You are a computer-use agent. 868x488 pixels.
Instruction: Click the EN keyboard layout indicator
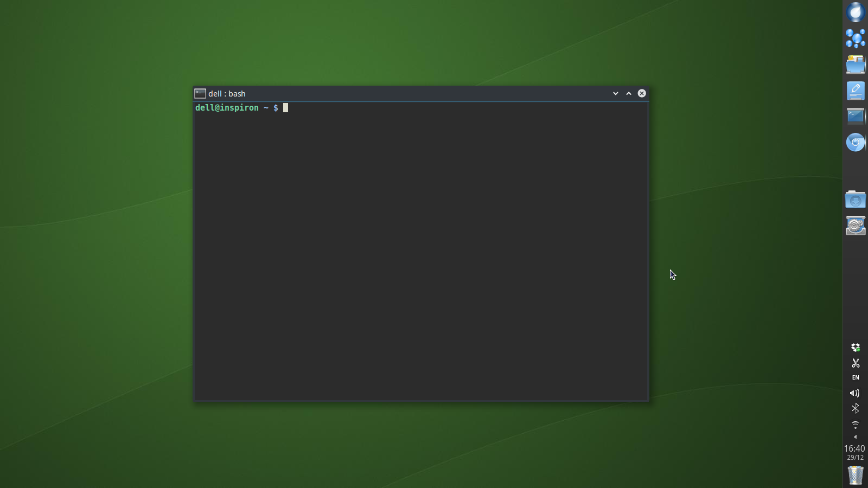(x=856, y=377)
